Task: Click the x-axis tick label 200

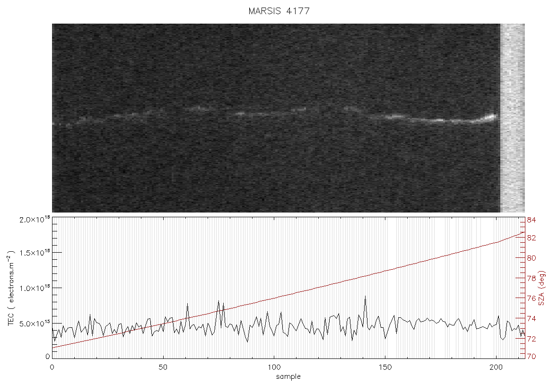Action: [x=496, y=367]
